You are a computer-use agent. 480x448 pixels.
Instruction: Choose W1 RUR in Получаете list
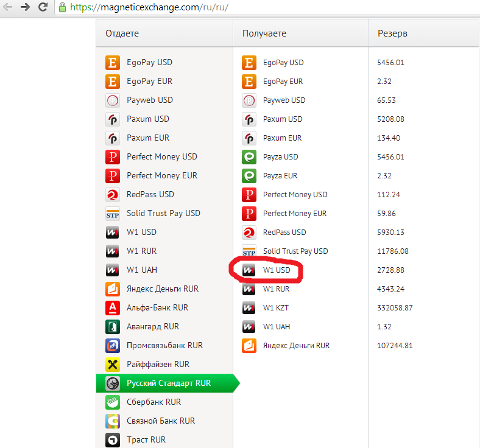[x=277, y=289]
